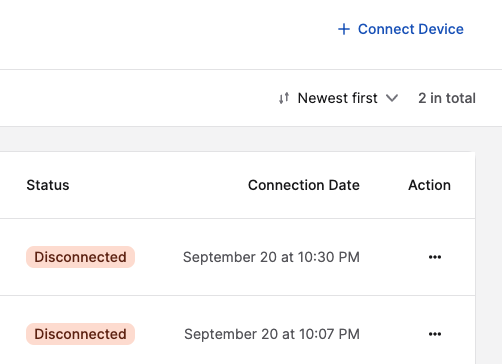Open the Newest first sort dropdown

(339, 98)
